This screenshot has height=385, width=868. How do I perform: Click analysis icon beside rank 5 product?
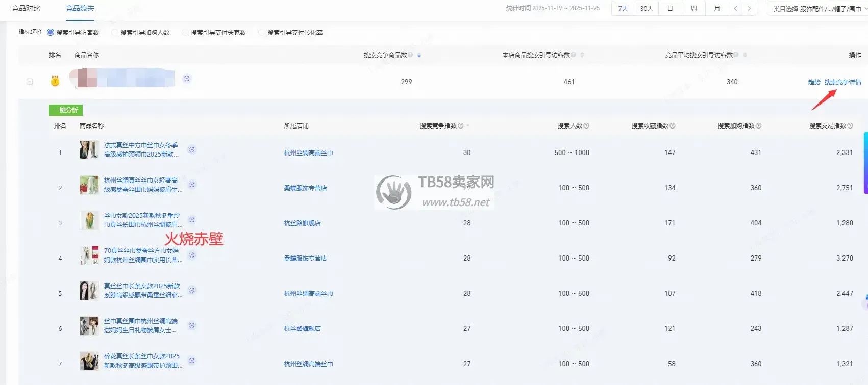pyautogui.click(x=192, y=290)
